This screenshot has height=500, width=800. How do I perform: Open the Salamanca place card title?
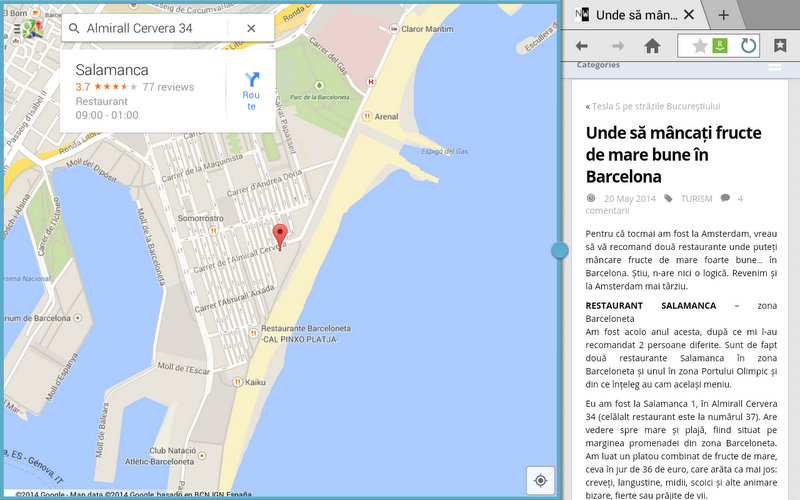coord(112,70)
